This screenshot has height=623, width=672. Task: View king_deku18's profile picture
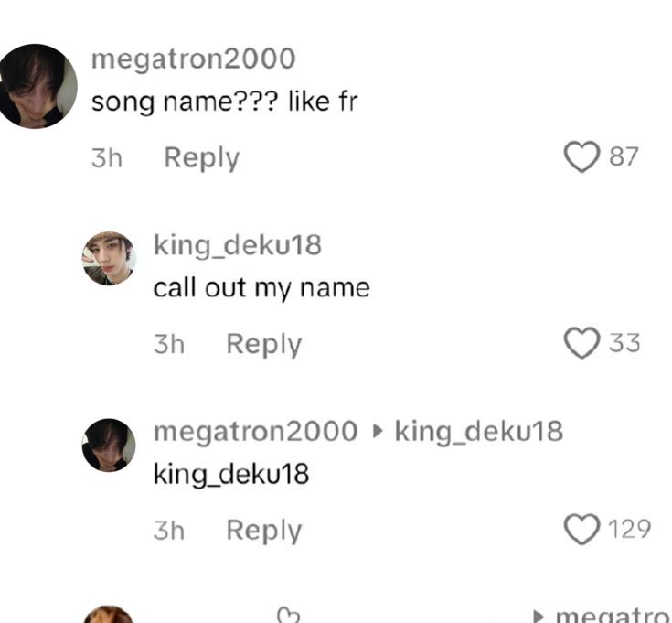[110, 258]
